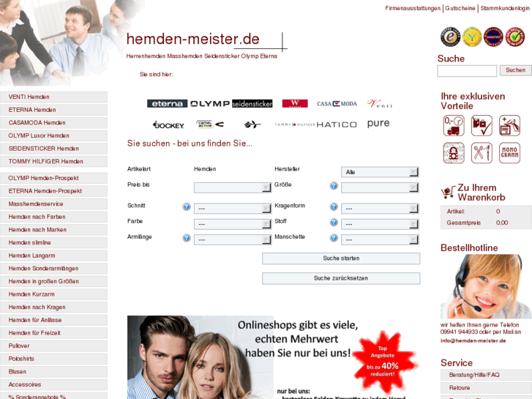Click the shopping cart Warenkorb icon
The image size is (532, 399).
tap(448, 193)
